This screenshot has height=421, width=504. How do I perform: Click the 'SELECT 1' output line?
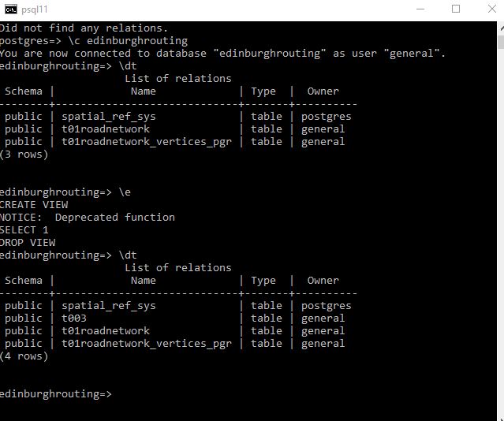click(x=24, y=230)
